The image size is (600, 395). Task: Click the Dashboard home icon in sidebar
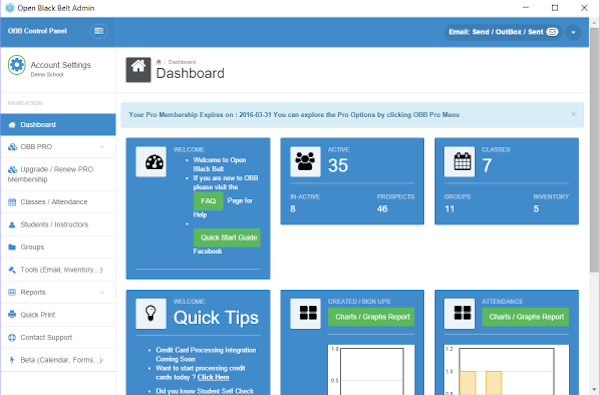click(x=12, y=125)
